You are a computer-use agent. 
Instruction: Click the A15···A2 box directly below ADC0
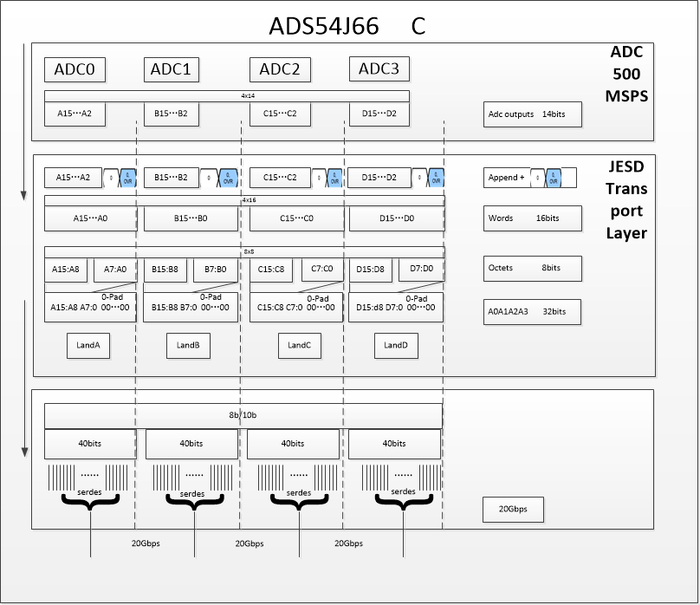[x=75, y=114]
